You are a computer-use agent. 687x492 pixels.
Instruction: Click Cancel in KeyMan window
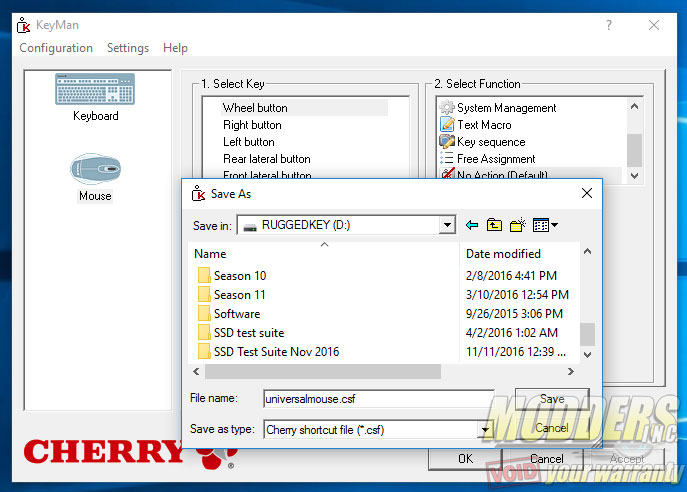(x=546, y=459)
